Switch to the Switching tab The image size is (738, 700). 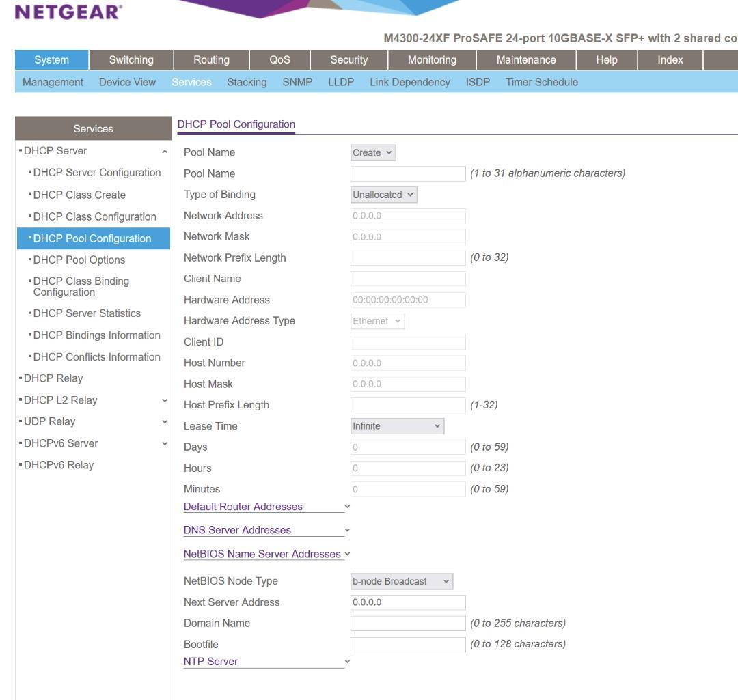point(131,60)
